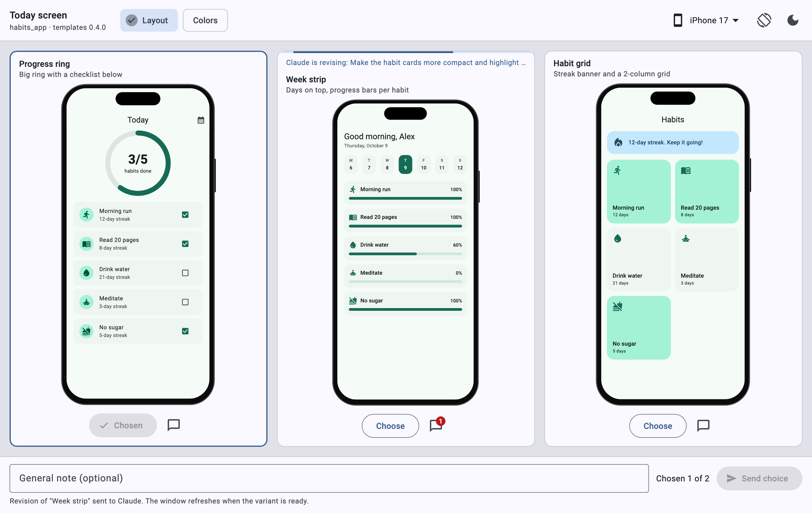Click the Send choice button
Image resolution: width=812 pixels, height=513 pixels.
coord(759,478)
